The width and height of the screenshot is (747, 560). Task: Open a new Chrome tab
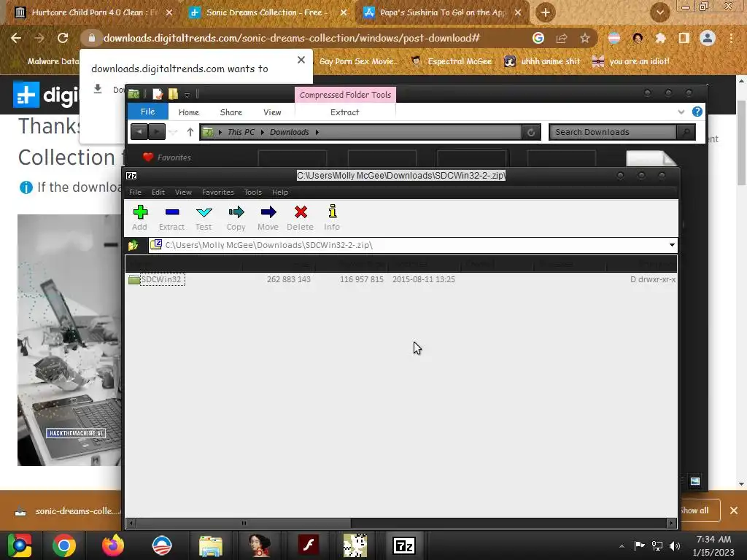pos(546,13)
